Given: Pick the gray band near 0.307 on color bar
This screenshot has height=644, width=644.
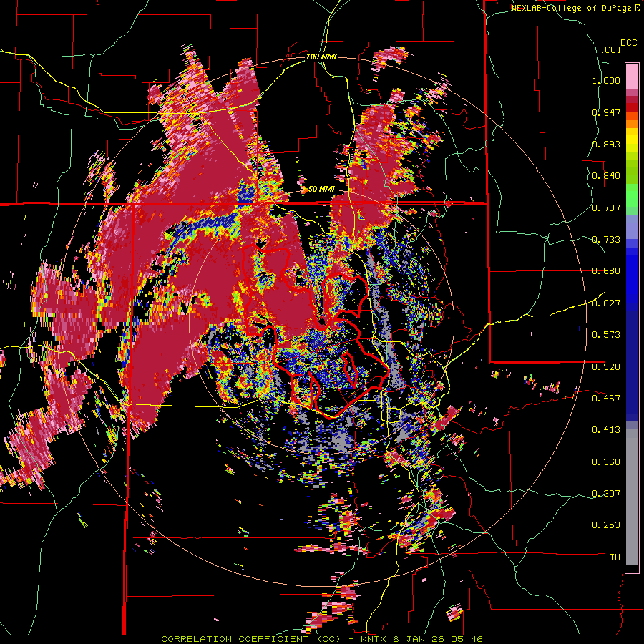Looking at the screenshot, I should (x=632, y=497).
